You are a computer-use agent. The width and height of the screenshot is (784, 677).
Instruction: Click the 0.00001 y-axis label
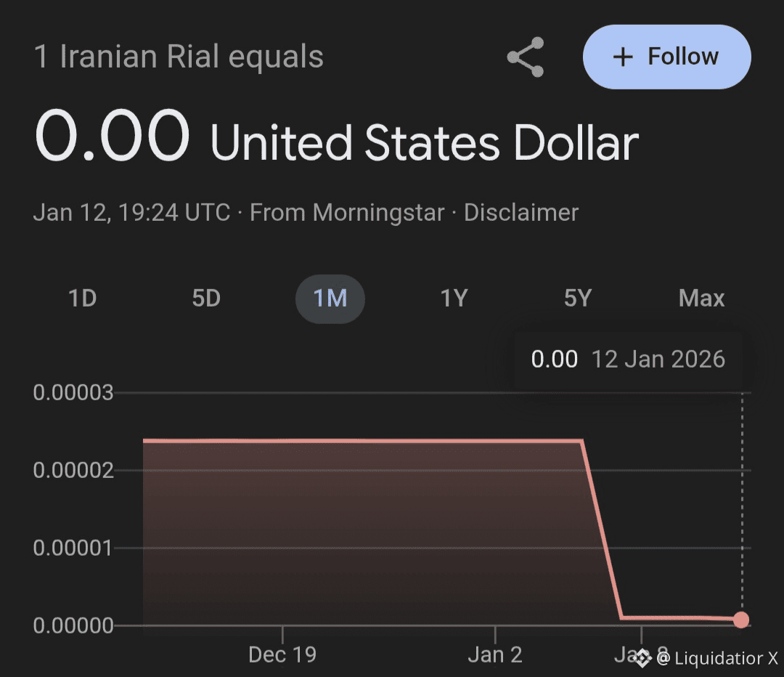[73, 548]
